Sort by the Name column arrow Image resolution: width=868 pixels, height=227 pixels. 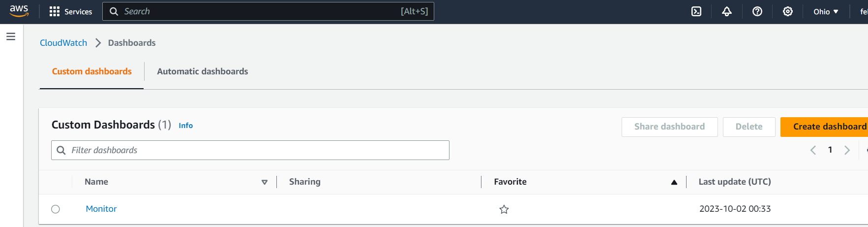tap(265, 182)
